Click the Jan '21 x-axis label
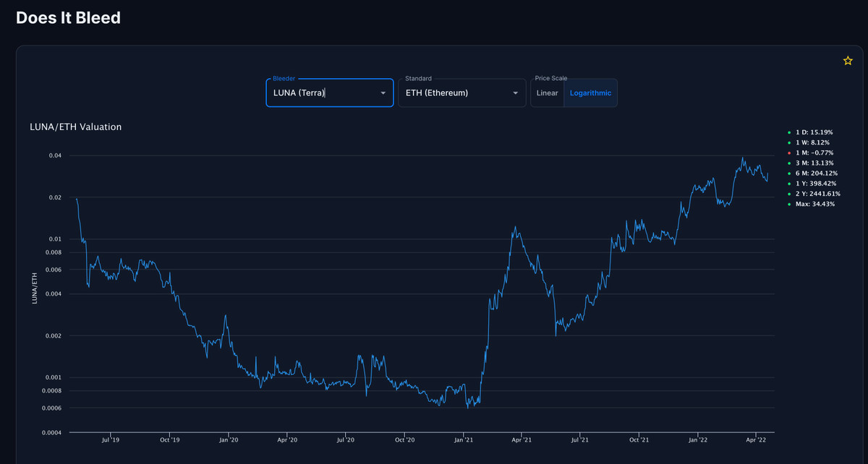 coord(463,439)
